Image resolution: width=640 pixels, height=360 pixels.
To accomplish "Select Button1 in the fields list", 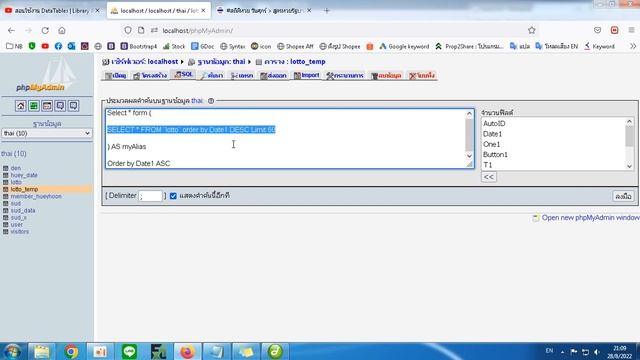I will [x=495, y=155].
